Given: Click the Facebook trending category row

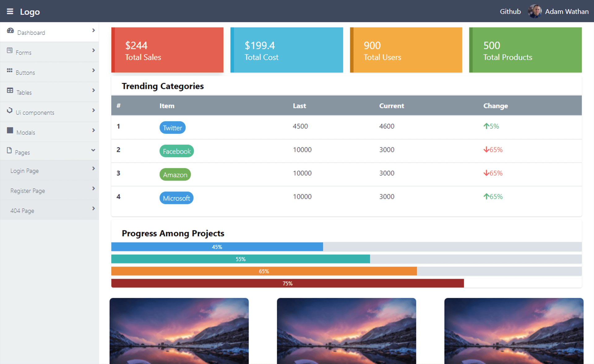Looking at the screenshot, I should pyautogui.click(x=346, y=151).
